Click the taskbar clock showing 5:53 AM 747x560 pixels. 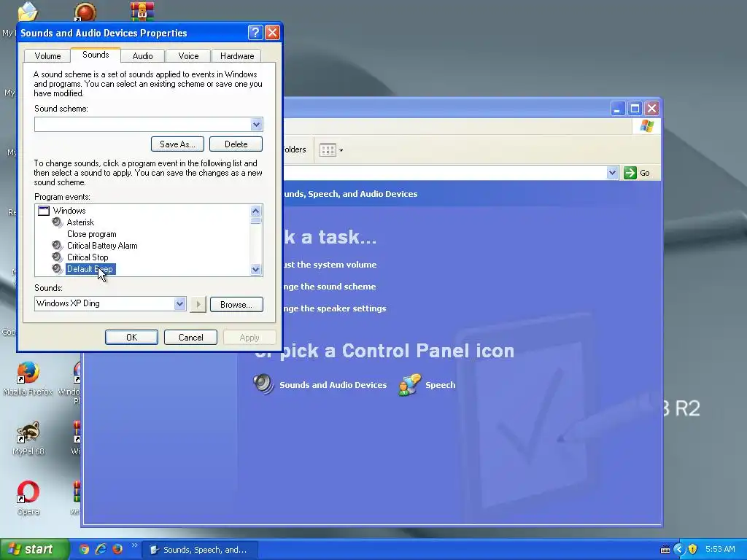click(720, 550)
